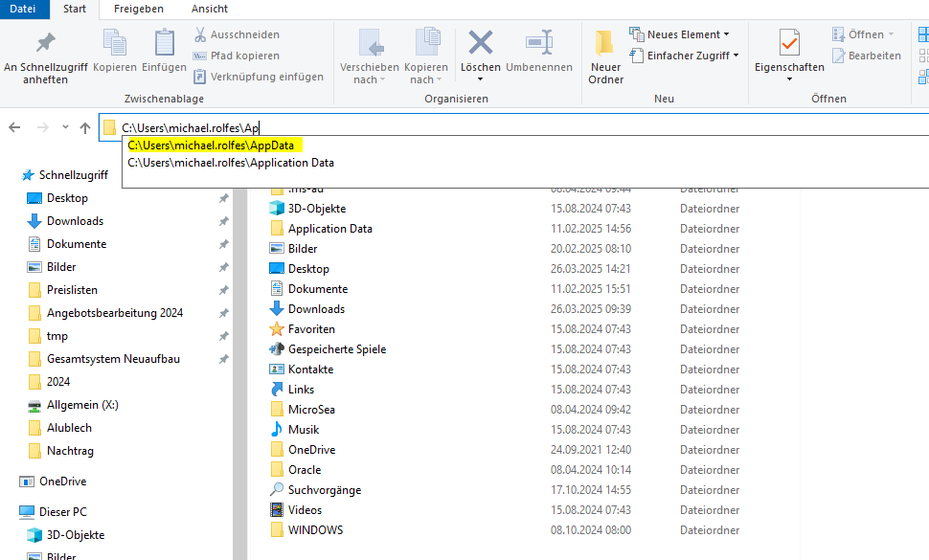The image size is (929, 560).
Task: Choose the Application Data path suggestion
Action: coord(231,163)
